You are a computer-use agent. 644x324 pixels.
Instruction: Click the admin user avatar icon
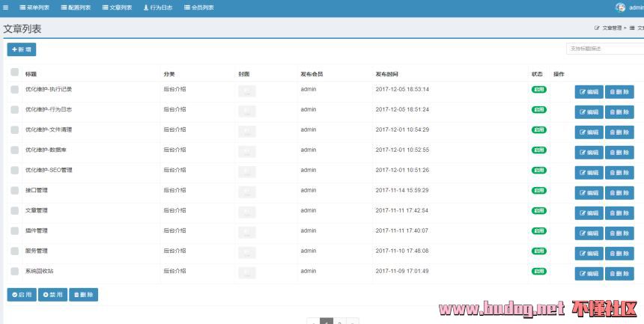point(620,7)
